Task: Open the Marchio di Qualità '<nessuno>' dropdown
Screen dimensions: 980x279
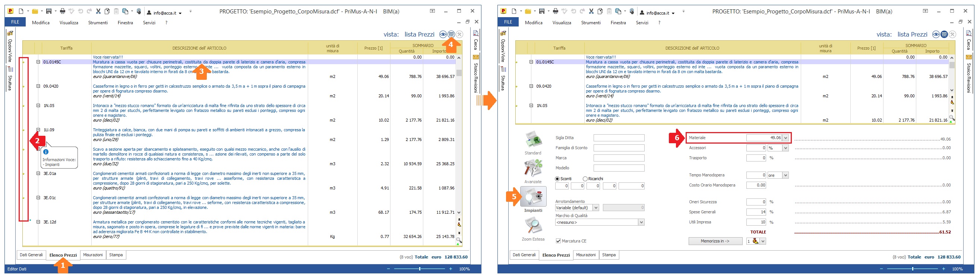Action: point(641,222)
